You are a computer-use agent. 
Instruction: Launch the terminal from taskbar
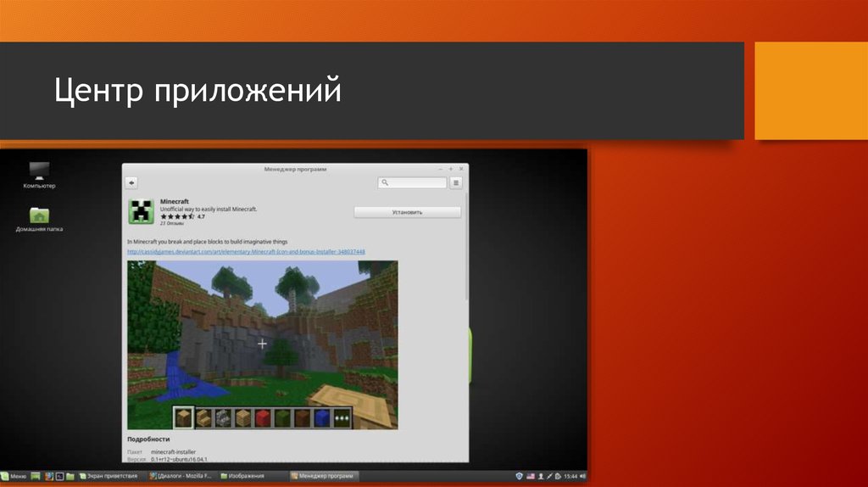59,476
